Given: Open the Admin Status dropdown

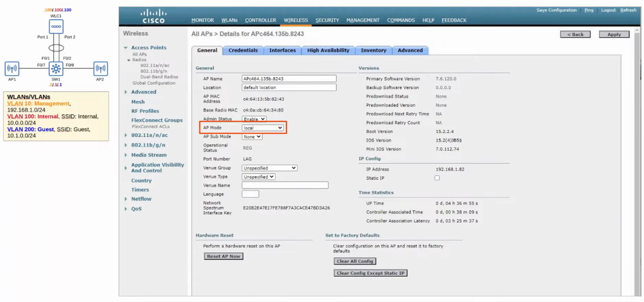Looking at the screenshot, I should click(x=254, y=119).
